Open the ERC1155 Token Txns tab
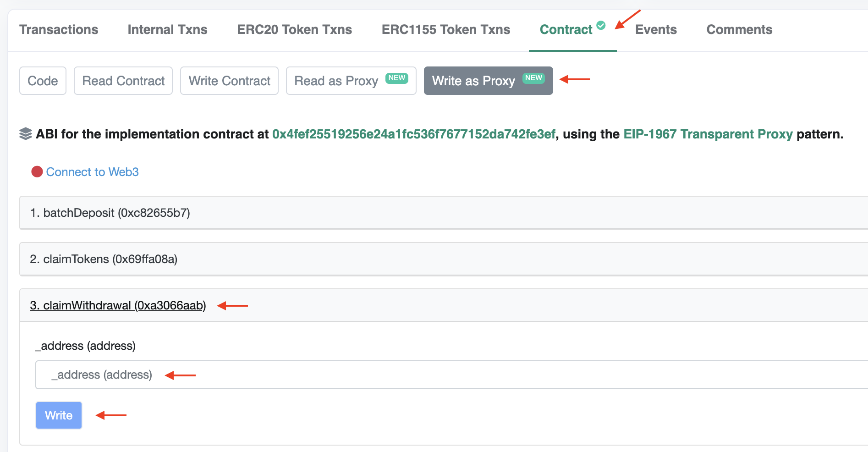Image resolution: width=868 pixels, height=452 pixels. tap(446, 29)
